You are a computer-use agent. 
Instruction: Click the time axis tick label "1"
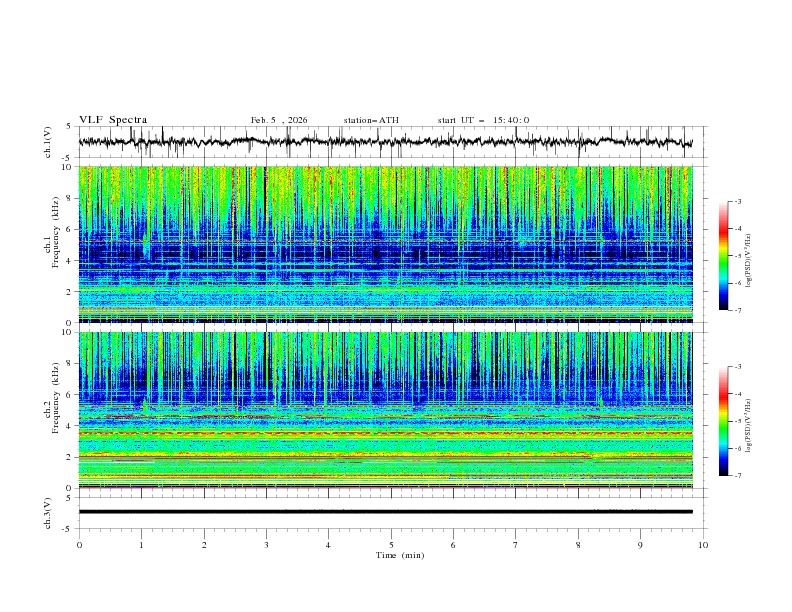pos(141,545)
